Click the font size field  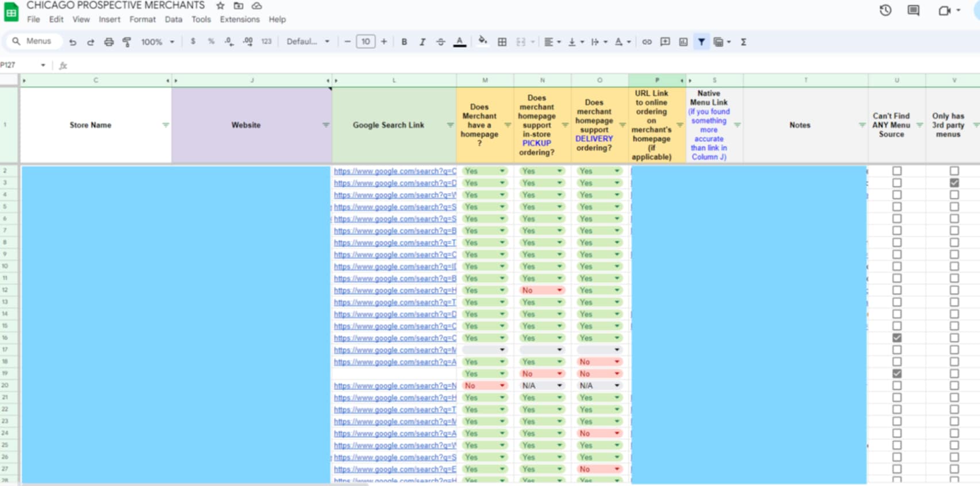click(x=366, y=41)
